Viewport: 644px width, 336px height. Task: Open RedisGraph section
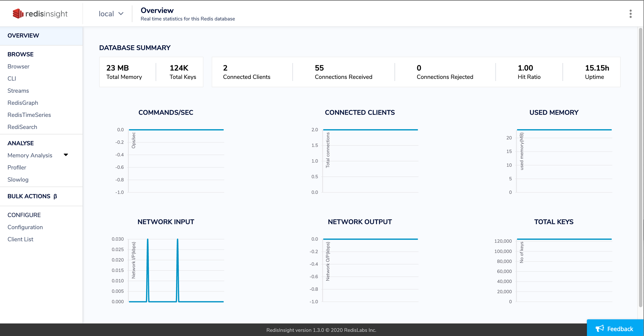(23, 103)
